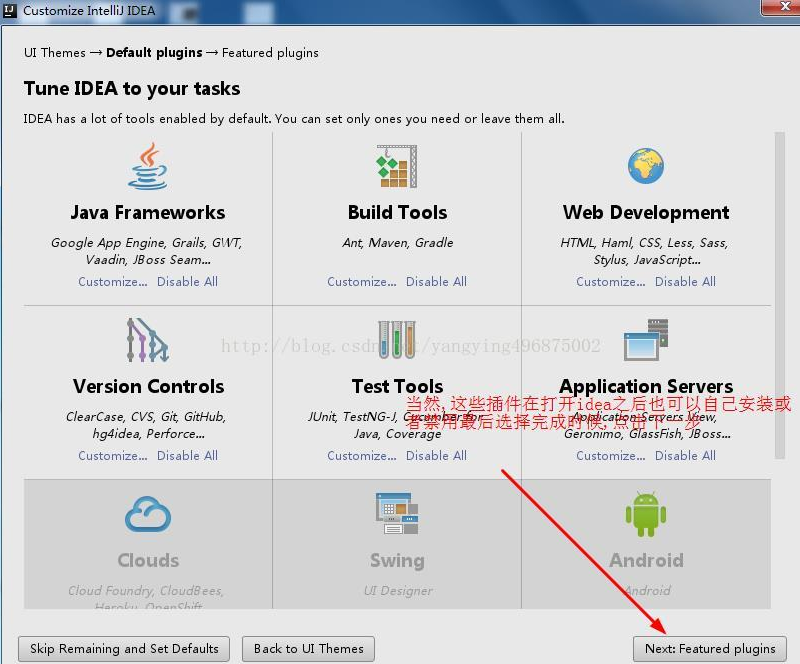Click the Build Tools crane icon
Viewport: 800px width, 664px height.
pyautogui.click(x=397, y=166)
